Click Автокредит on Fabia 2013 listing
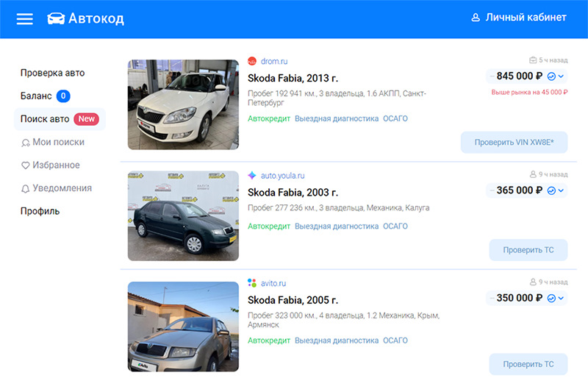The image size is (588, 389). tap(269, 118)
